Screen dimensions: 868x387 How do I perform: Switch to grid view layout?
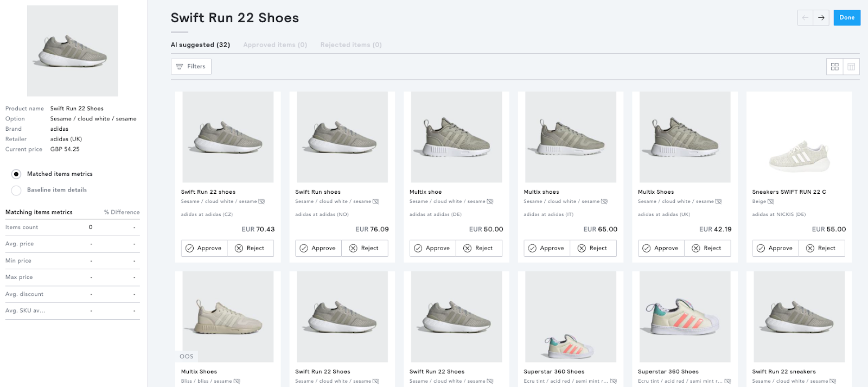click(x=834, y=67)
